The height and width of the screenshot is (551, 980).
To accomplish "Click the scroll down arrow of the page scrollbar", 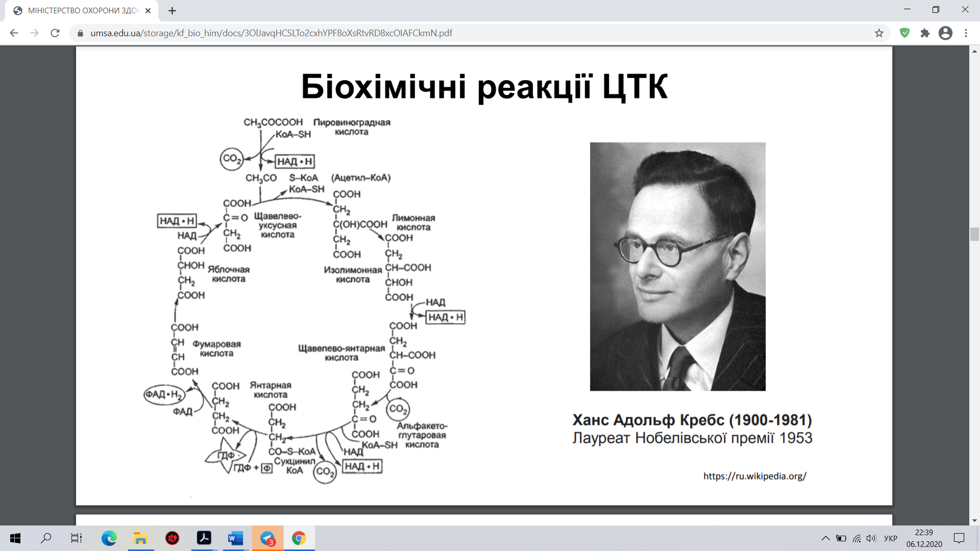I will coord(974,520).
